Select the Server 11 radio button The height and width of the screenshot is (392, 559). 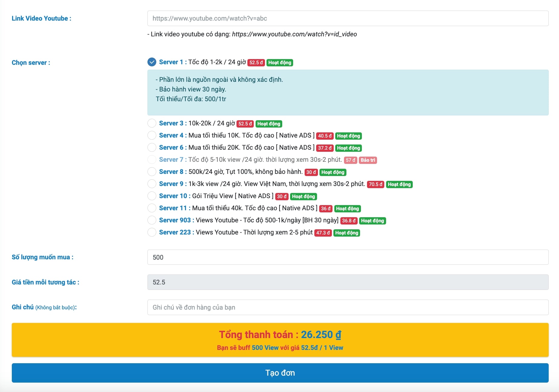[x=152, y=208]
